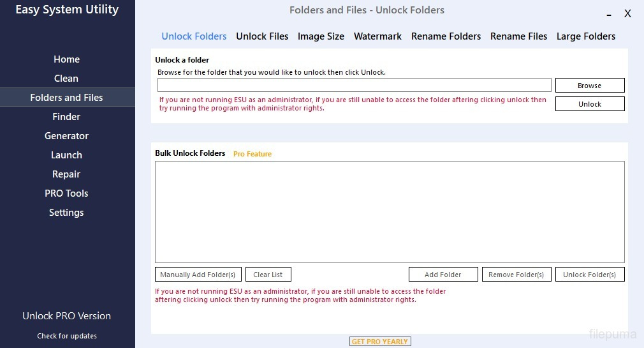
Task: Click the Unlock button
Action: pos(590,104)
